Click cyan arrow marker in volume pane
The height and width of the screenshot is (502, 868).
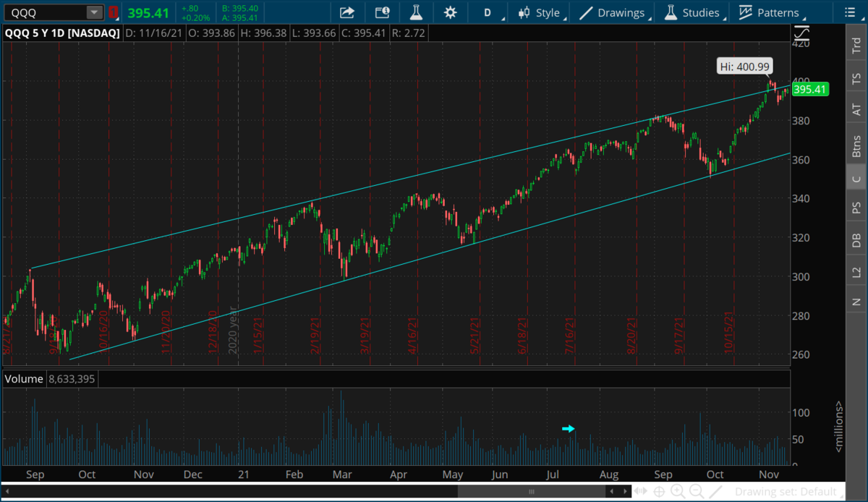(x=569, y=429)
